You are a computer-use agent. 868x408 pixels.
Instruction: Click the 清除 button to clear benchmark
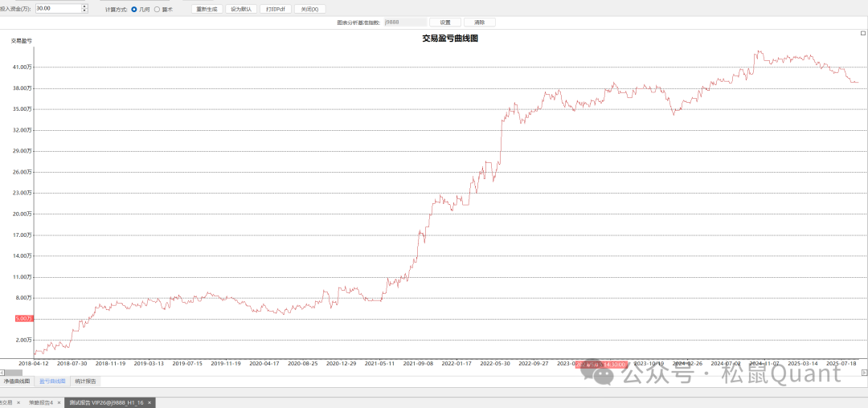pyautogui.click(x=480, y=22)
